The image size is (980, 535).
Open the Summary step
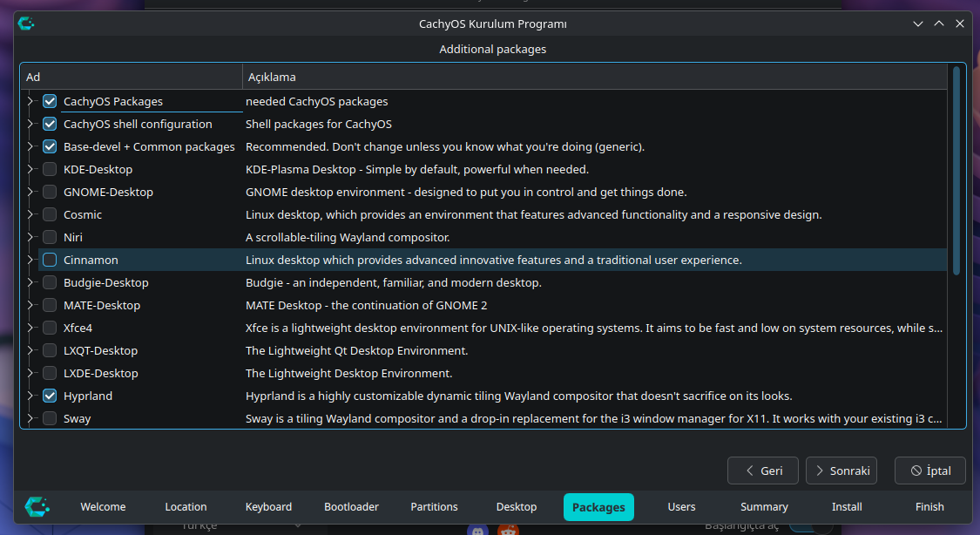(764, 507)
